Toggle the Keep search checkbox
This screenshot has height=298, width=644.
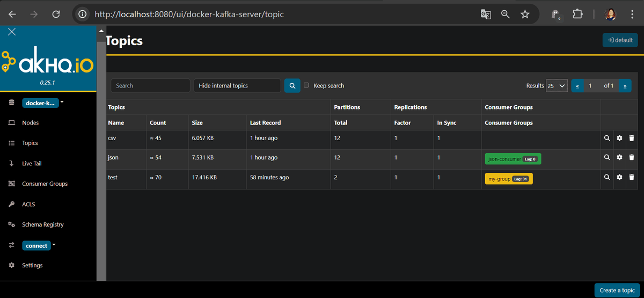pyautogui.click(x=306, y=85)
